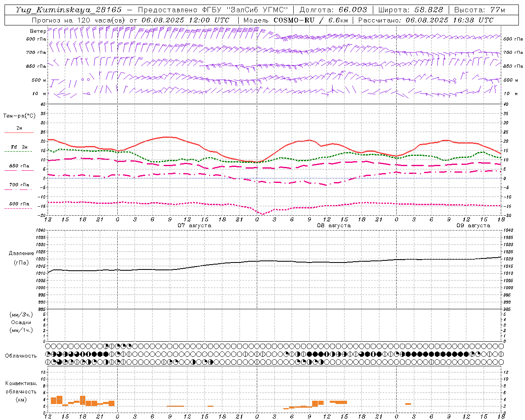Click the Облачность cloud cover label
This screenshot has height=420, width=525.
click(x=21, y=356)
